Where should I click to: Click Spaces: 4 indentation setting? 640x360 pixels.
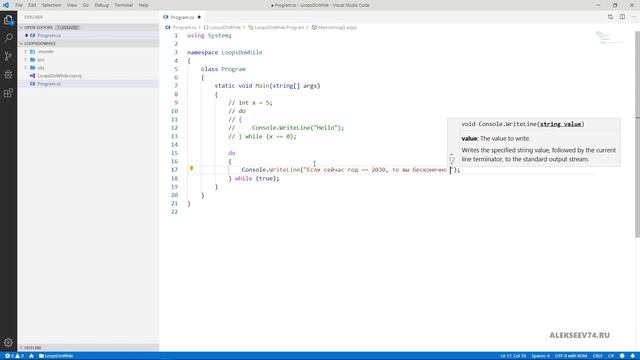540,356
